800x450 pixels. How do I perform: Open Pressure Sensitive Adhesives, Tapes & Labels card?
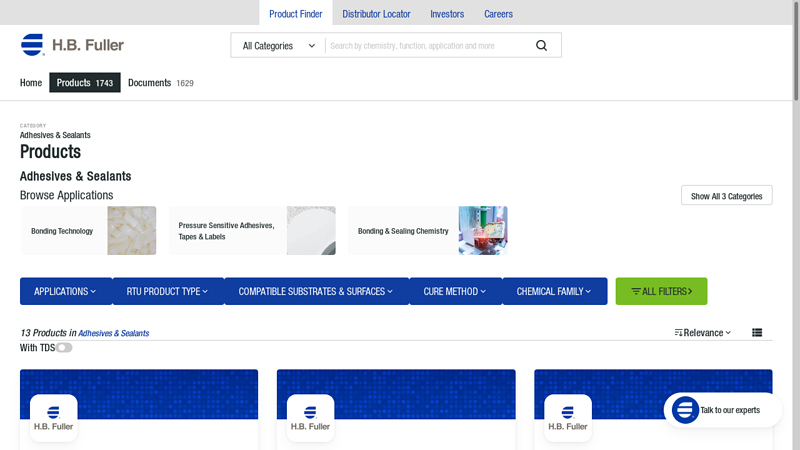click(x=252, y=231)
